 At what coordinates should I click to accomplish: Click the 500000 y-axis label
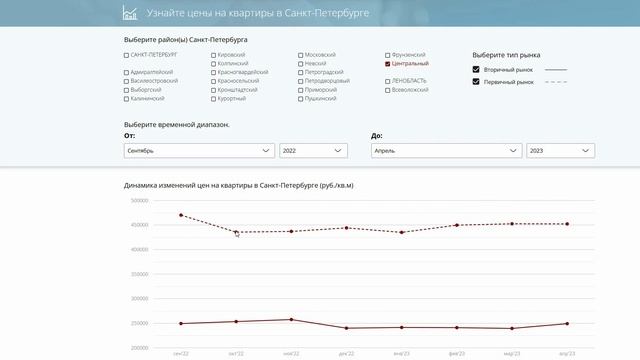point(140,200)
